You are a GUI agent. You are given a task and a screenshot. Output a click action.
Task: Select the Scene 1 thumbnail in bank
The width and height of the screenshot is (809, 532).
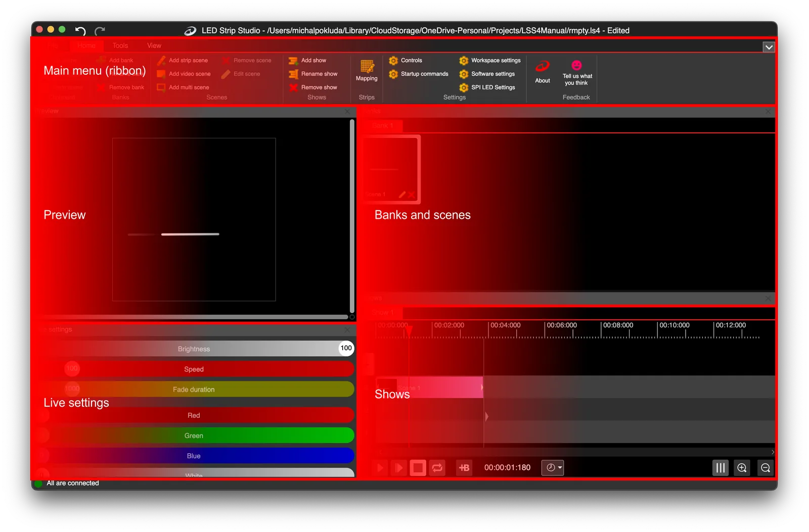pyautogui.click(x=391, y=169)
